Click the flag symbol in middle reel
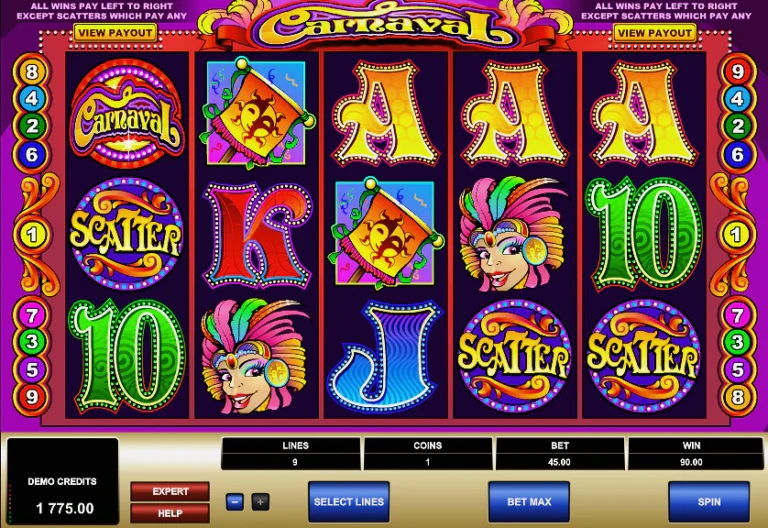 click(385, 233)
